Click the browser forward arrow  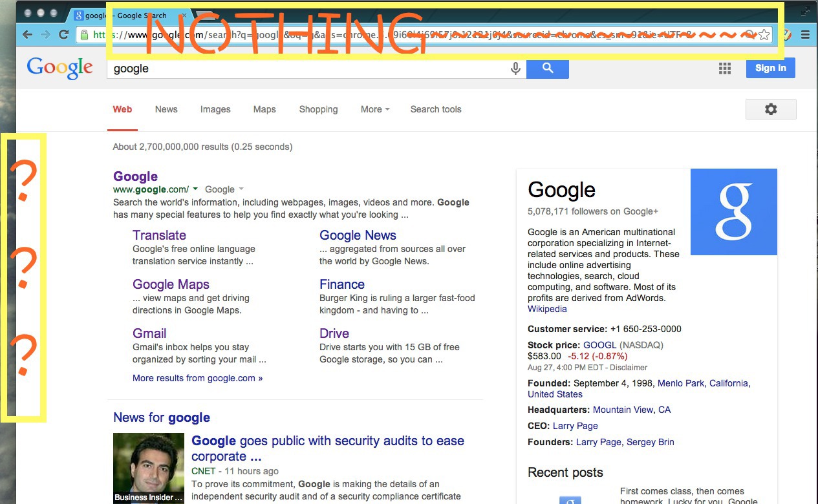pyautogui.click(x=45, y=34)
